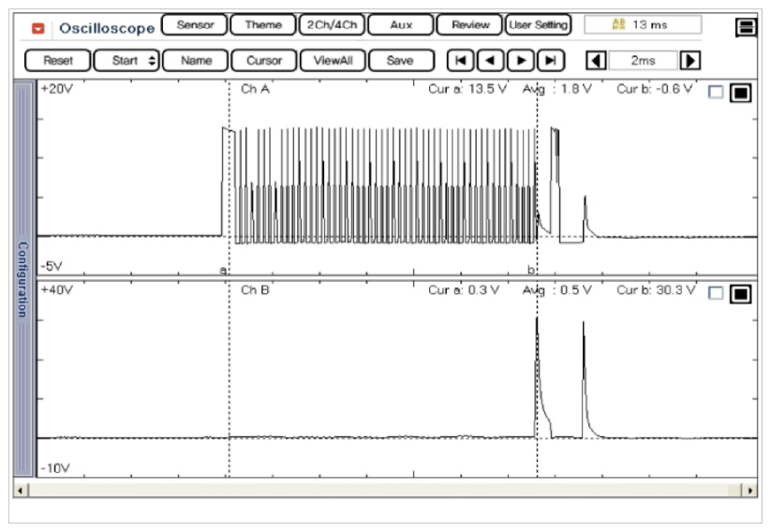Image resolution: width=771 pixels, height=532 pixels.
Task: Click the Save button
Action: point(400,61)
